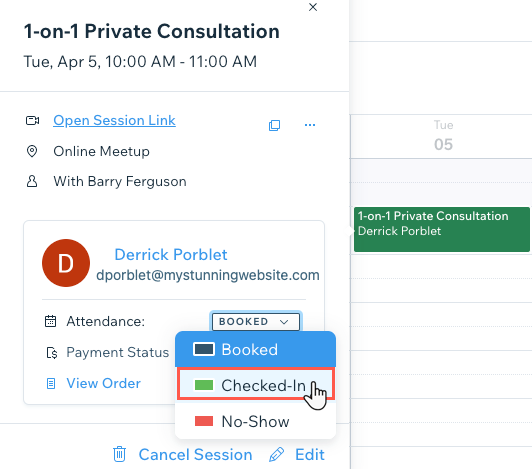Copy the session link icon
Viewport: 532px width, 469px height.
tap(274, 125)
